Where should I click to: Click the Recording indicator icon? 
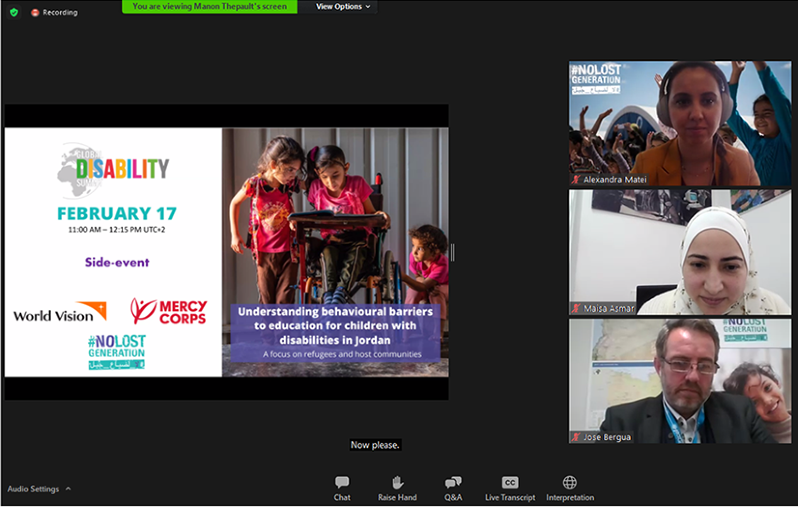[35, 12]
